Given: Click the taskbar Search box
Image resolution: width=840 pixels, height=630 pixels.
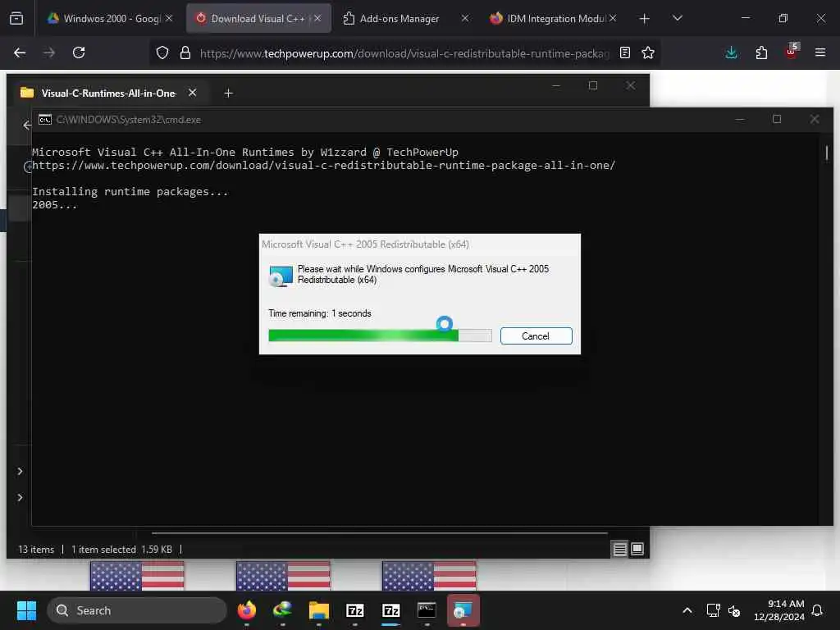Looking at the screenshot, I should pyautogui.click(x=137, y=610).
